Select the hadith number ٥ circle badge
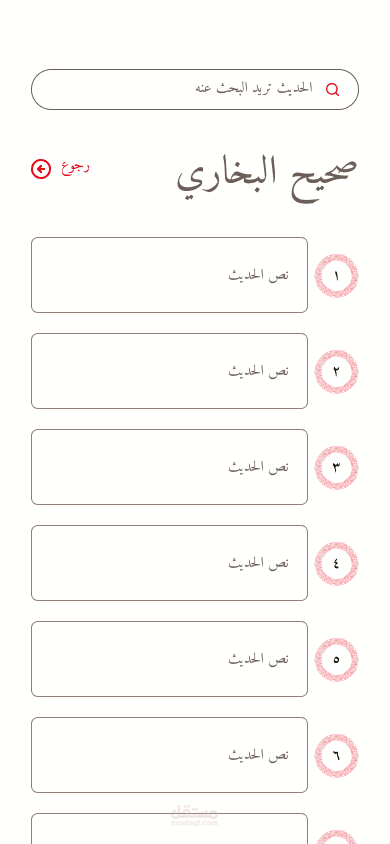The width and height of the screenshot is (390, 844). pyautogui.click(x=336, y=659)
